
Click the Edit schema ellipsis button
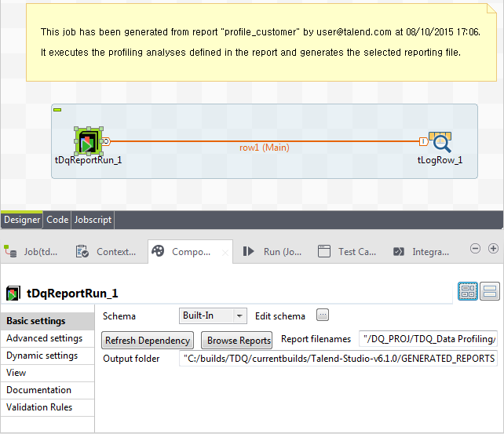(323, 315)
